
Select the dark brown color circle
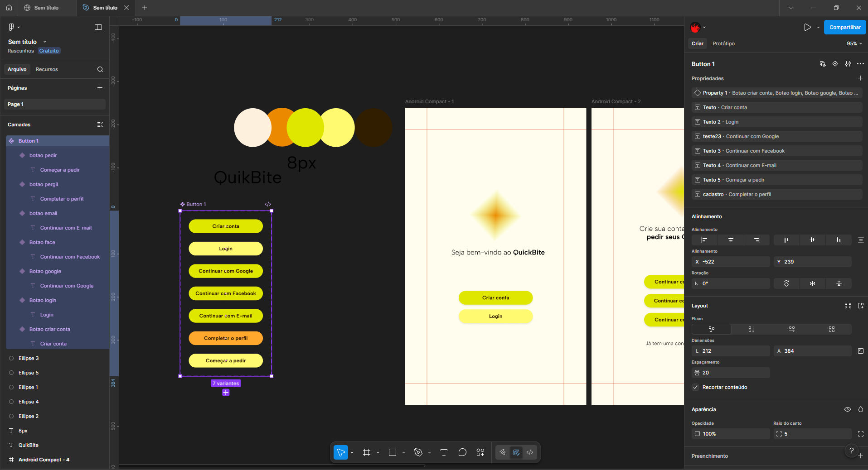[373, 128]
